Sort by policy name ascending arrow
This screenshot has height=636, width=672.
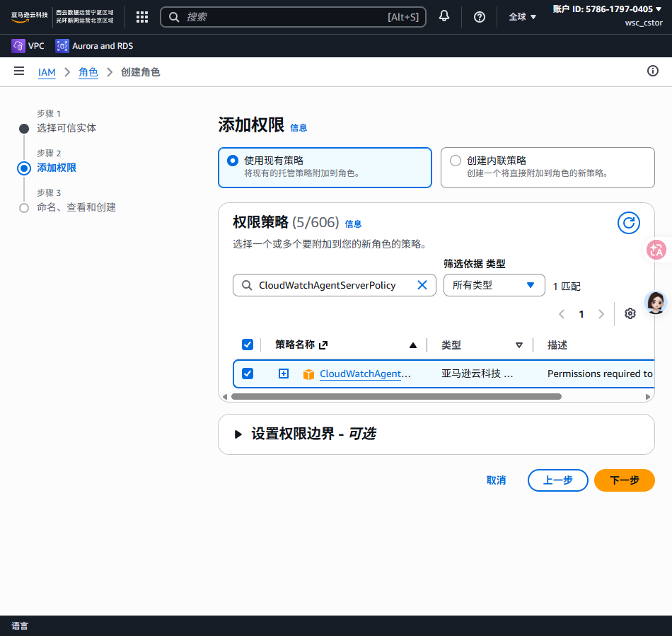tap(412, 345)
